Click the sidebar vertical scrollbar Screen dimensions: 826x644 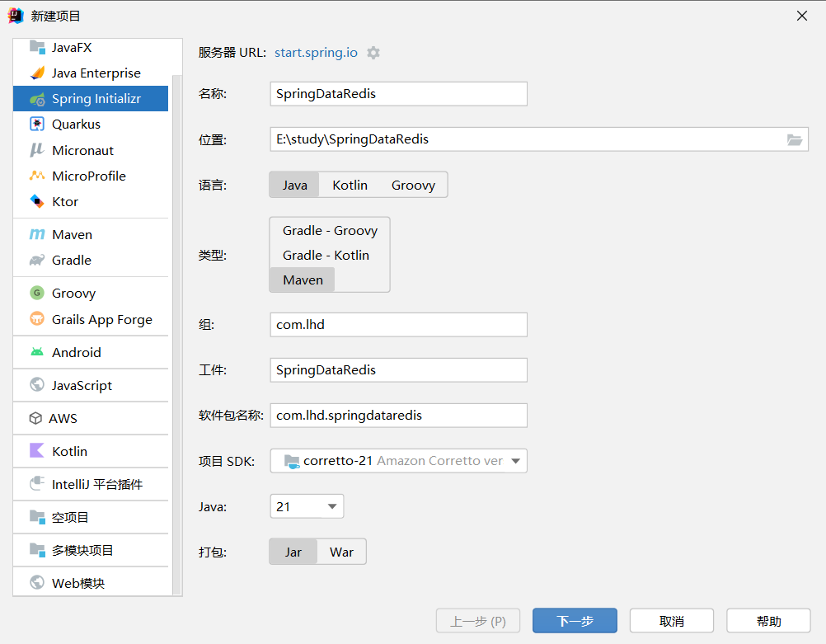click(x=177, y=335)
